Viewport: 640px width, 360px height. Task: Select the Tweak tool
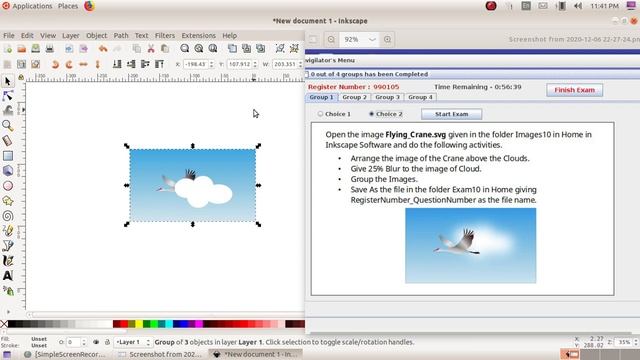[7, 111]
